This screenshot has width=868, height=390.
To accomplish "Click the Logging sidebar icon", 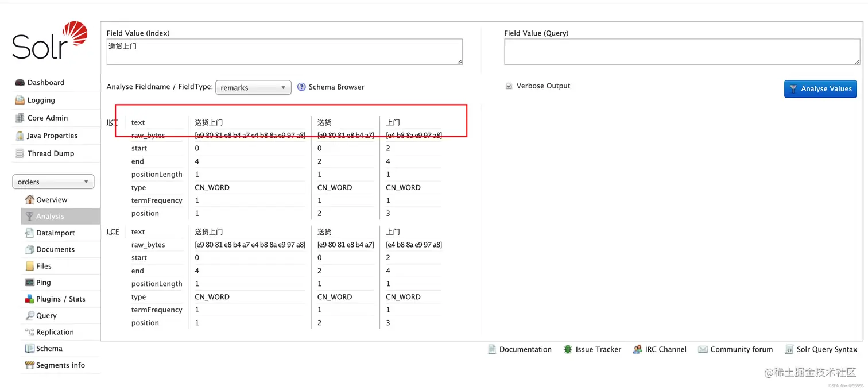I will tap(20, 101).
